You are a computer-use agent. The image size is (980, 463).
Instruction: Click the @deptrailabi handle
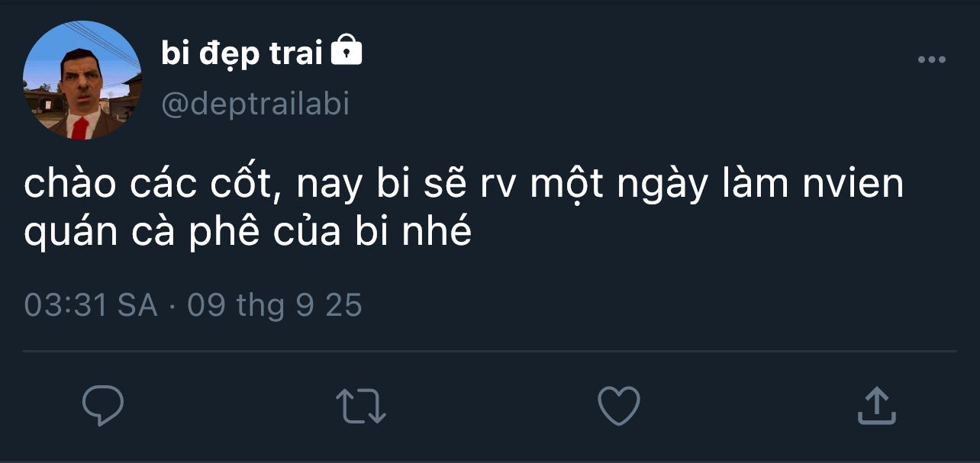point(255,103)
